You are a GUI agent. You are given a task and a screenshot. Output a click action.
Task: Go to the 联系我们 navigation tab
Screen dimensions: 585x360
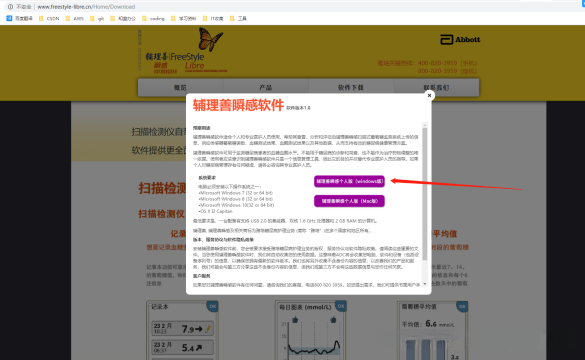[436, 88]
